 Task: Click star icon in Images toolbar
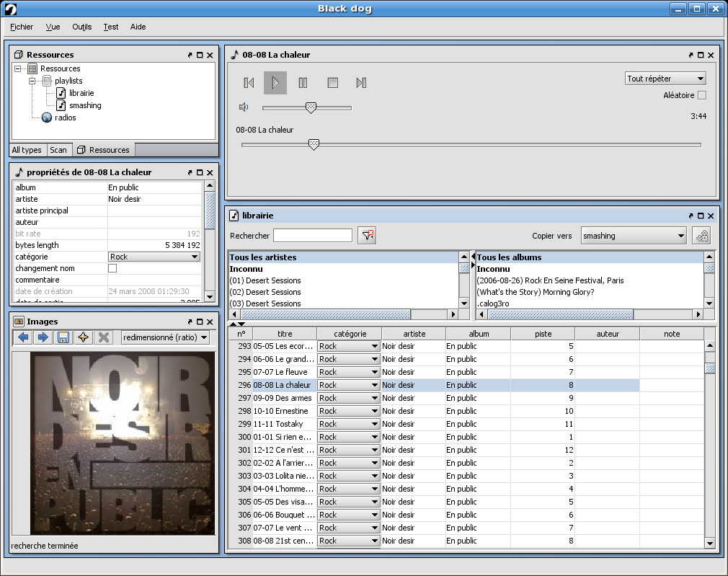[84, 337]
